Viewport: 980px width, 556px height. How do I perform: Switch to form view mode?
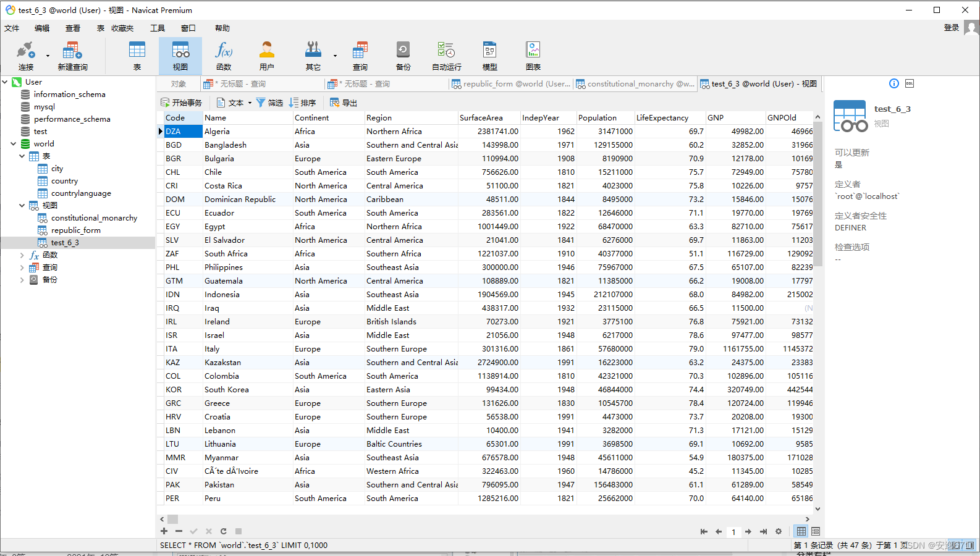tap(816, 531)
